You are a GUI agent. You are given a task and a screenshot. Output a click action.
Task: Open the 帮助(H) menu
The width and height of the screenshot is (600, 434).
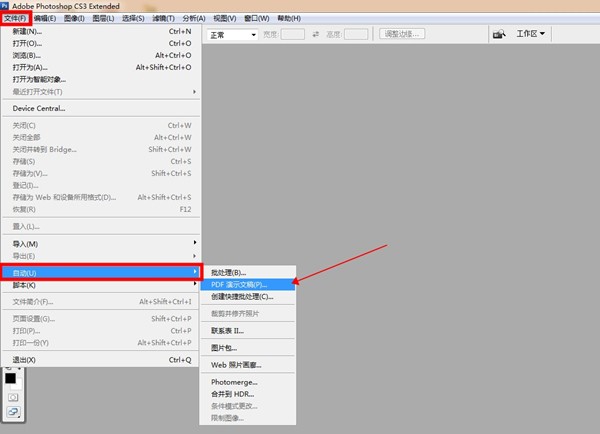289,18
